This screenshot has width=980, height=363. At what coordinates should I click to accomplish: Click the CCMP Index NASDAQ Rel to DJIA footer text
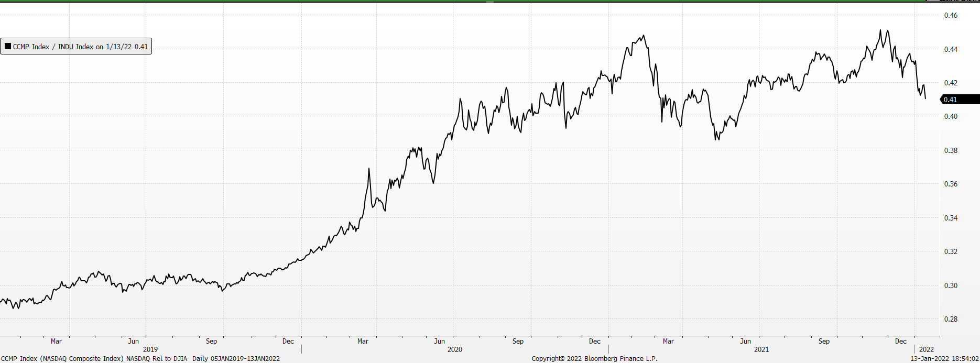[140, 359]
